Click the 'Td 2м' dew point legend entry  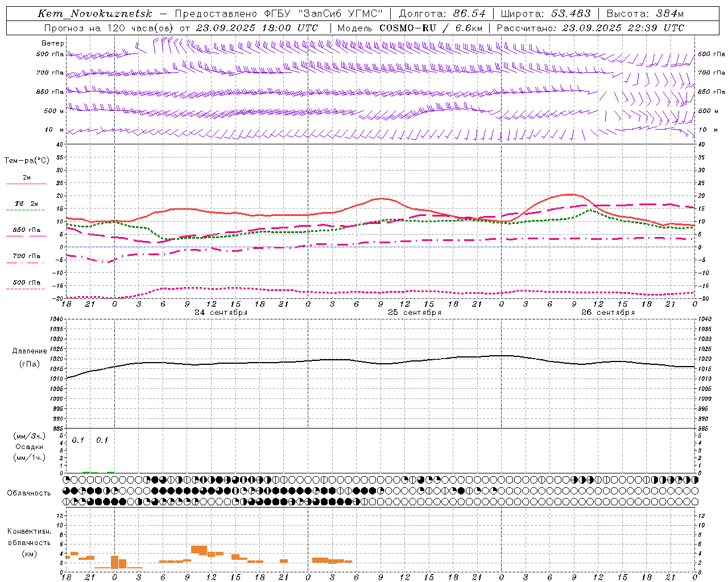(x=26, y=203)
